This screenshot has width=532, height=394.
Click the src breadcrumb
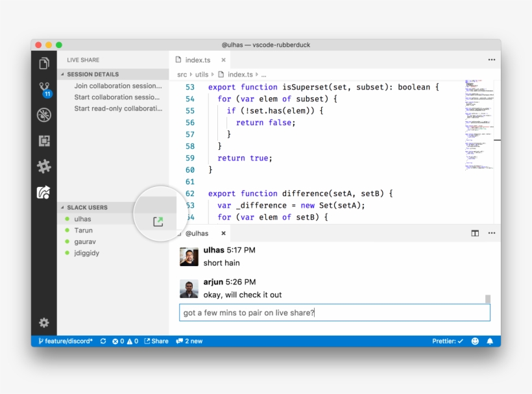point(182,75)
